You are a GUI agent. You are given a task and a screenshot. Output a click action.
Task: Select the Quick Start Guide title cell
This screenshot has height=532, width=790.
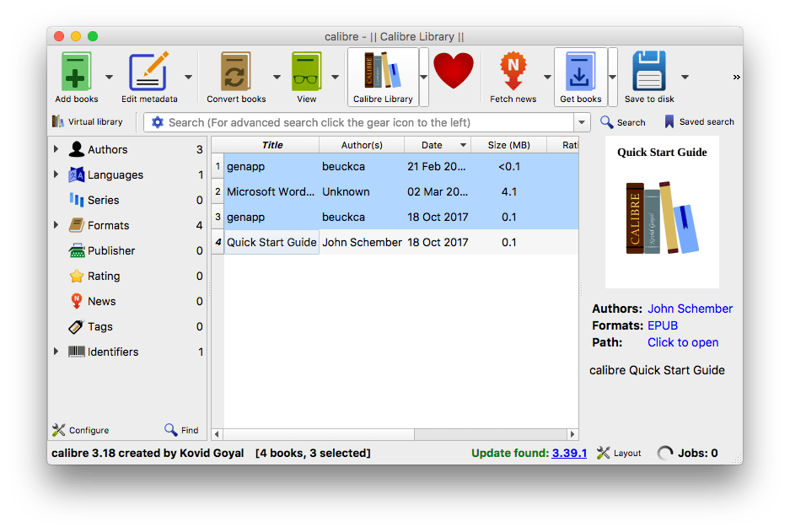pyautogui.click(x=271, y=242)
